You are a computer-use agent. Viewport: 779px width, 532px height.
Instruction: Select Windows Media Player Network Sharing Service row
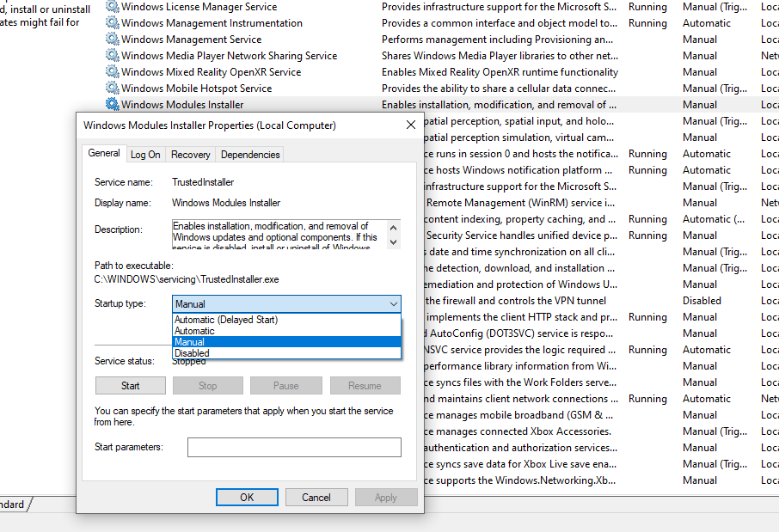tap(229, 56)
